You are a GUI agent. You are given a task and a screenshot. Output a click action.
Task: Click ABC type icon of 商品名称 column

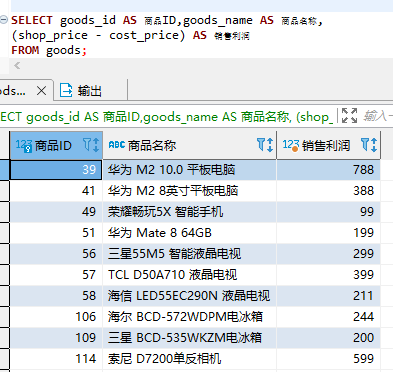117,145
